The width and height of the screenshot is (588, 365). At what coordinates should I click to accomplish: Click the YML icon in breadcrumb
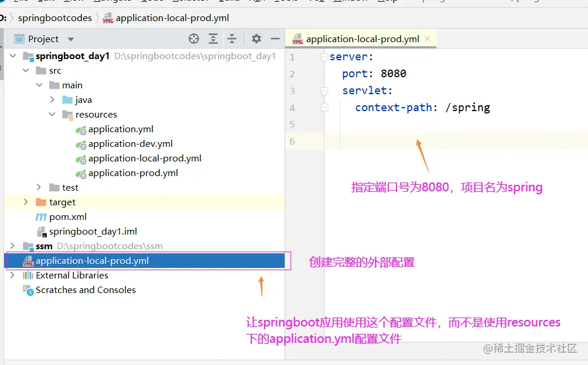pos(108,18)
